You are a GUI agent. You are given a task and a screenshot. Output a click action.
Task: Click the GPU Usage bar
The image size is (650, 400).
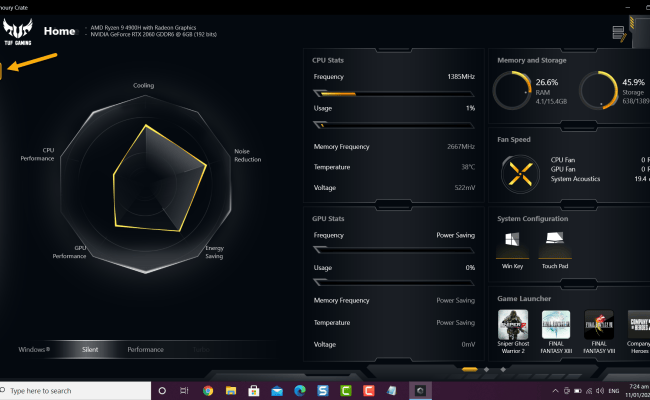pos(394,282)
